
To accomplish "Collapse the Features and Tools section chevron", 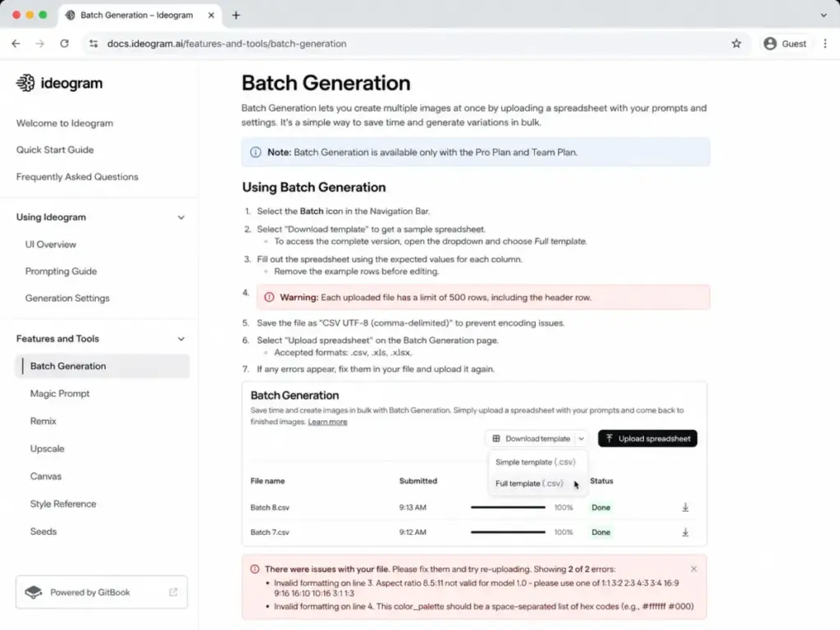I will point(181,339).
